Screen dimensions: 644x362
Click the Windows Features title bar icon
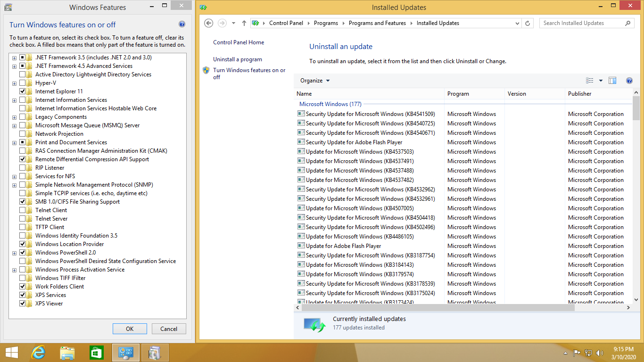pos(8,7)
